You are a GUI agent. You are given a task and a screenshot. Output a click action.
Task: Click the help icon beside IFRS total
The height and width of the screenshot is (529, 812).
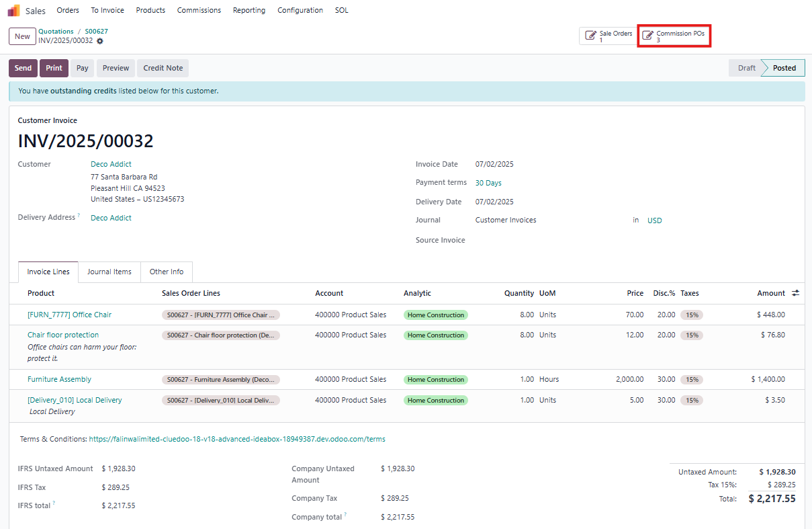(54, 503)
